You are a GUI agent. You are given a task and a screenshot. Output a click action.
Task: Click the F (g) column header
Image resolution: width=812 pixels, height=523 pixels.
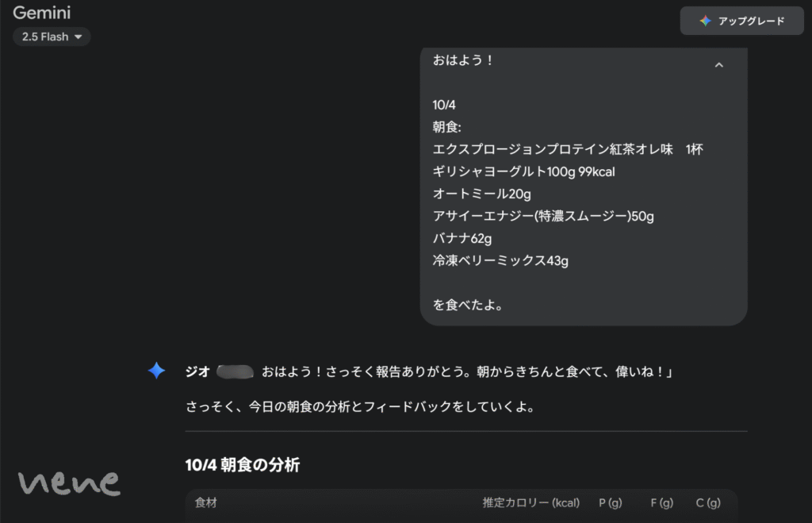pyautogui.click(x=661, y=502)
